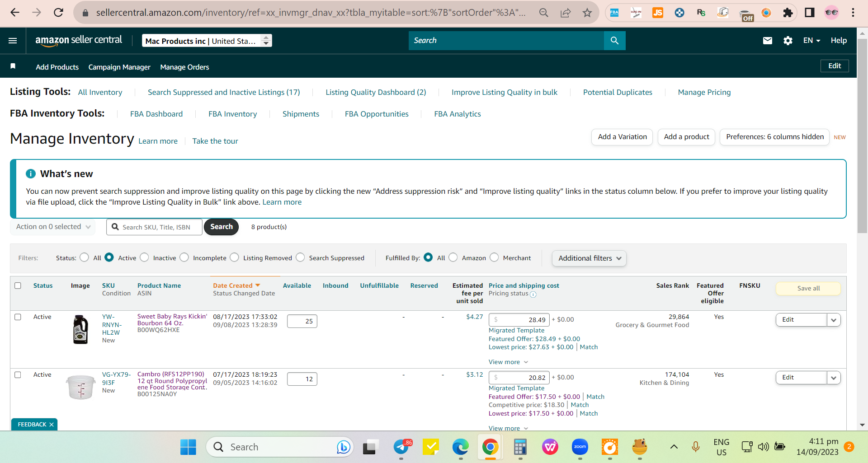The width and height of the screenshot is (868, 463).
Task: Filter by Fulfilled By Amazon
Action: tap(453, 257)
